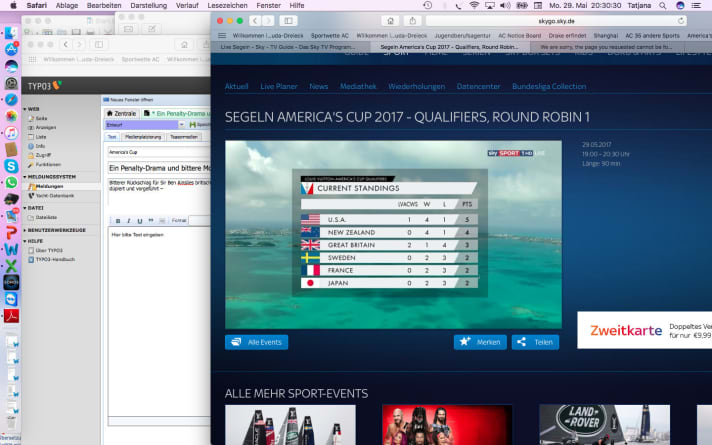
Task: Open the AC Notice Board bookmark
Action: [519, 35]
